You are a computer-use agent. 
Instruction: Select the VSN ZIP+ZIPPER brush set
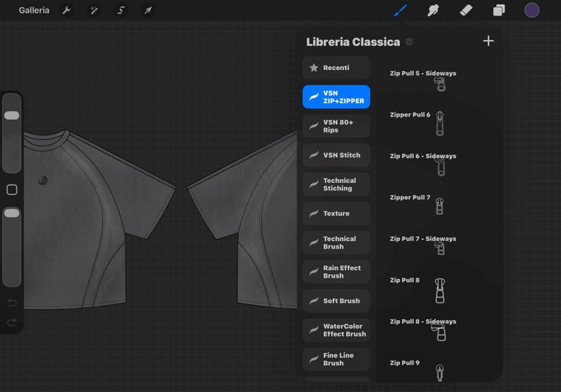(x=336, y=97)
